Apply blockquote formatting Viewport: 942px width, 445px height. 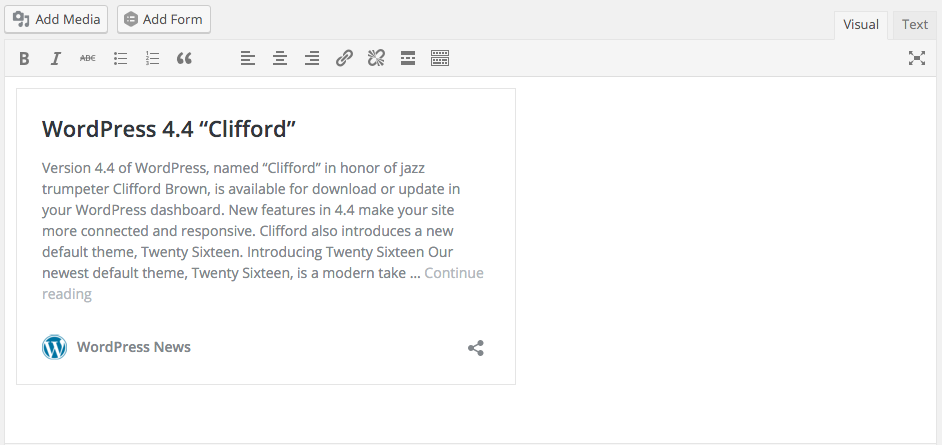point(184,59)
